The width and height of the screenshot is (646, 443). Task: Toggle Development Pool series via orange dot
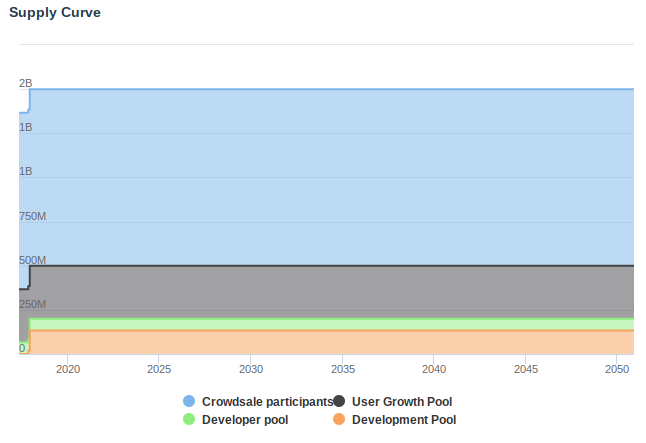339,419
